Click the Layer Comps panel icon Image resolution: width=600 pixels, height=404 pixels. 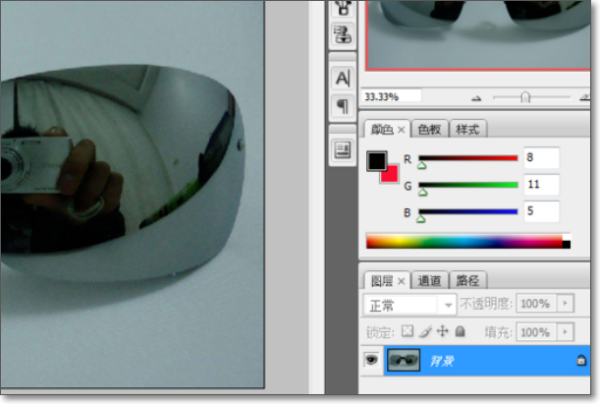[x=341, y=150]
